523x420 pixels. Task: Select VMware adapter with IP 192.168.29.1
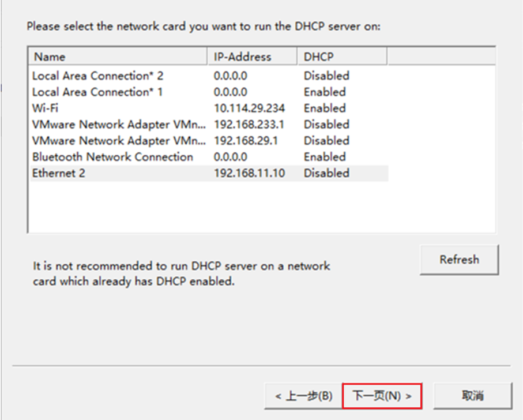click(x=209, y=141)
